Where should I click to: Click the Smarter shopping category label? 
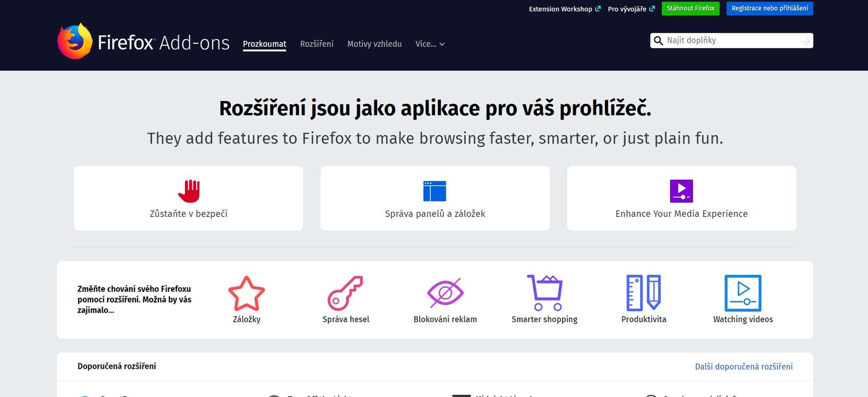pos(545,319)
